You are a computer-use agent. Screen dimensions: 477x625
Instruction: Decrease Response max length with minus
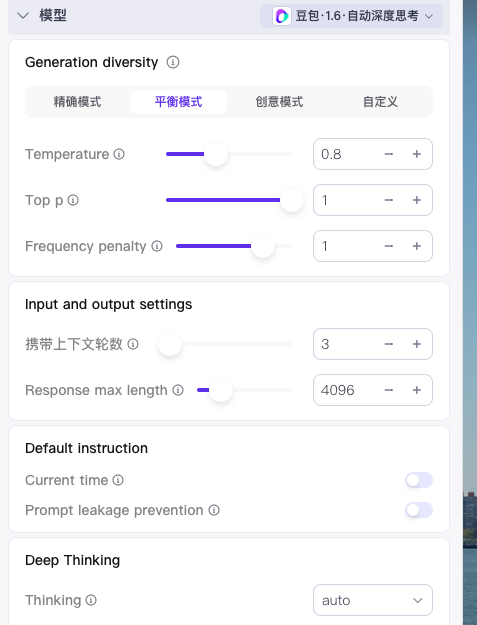point(389,390)
